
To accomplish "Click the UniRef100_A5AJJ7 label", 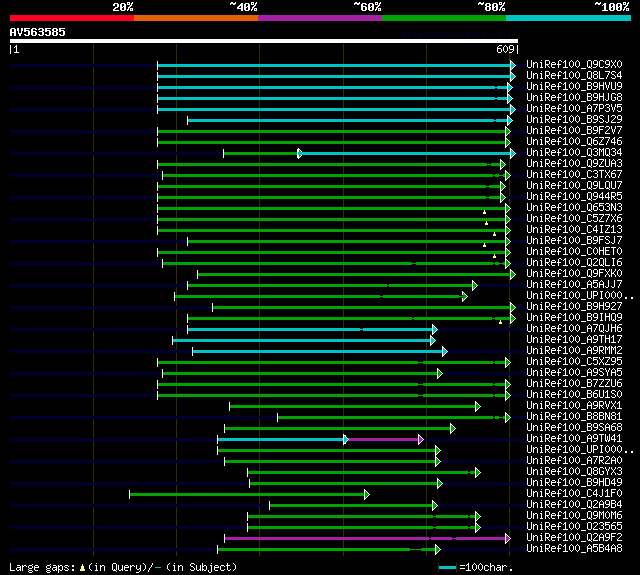I will point(574,285).
